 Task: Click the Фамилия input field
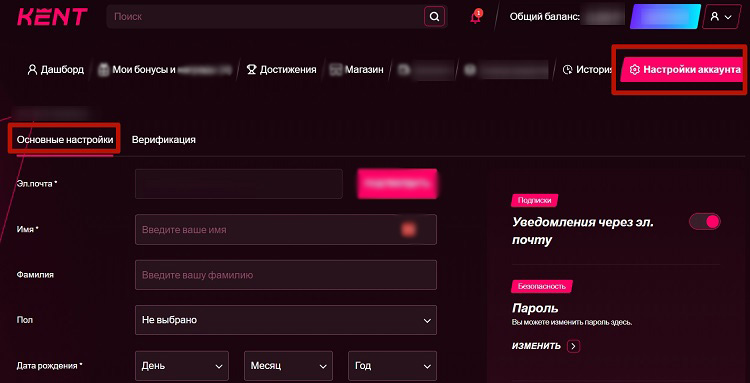click(x=286, y=275)
